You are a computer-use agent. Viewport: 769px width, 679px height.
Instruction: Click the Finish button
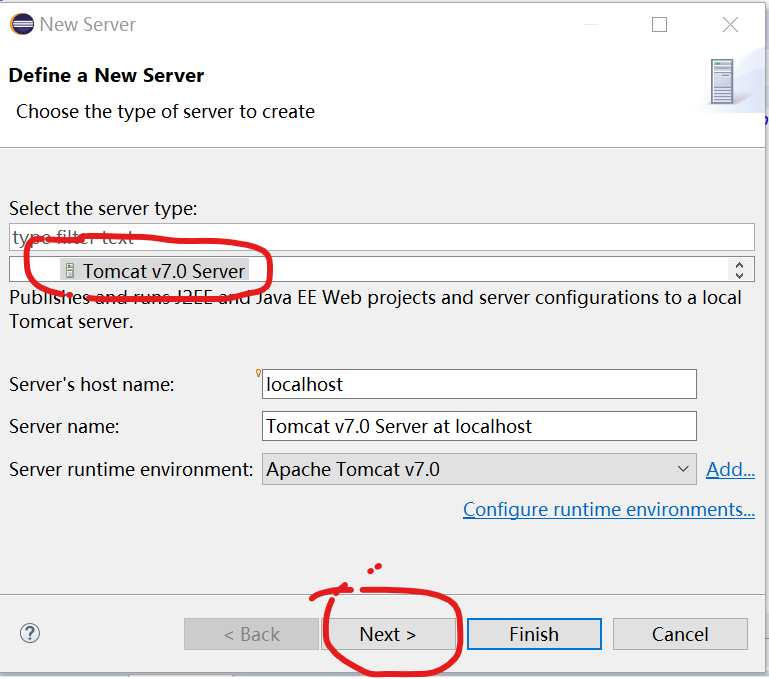coord(534,634)
